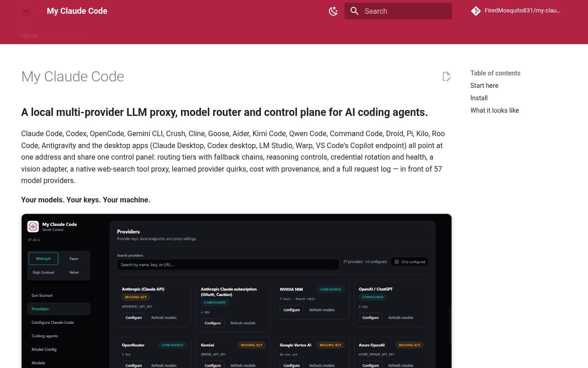Go to the Home tab
The image size is (588, 368).
click(30, 35)
